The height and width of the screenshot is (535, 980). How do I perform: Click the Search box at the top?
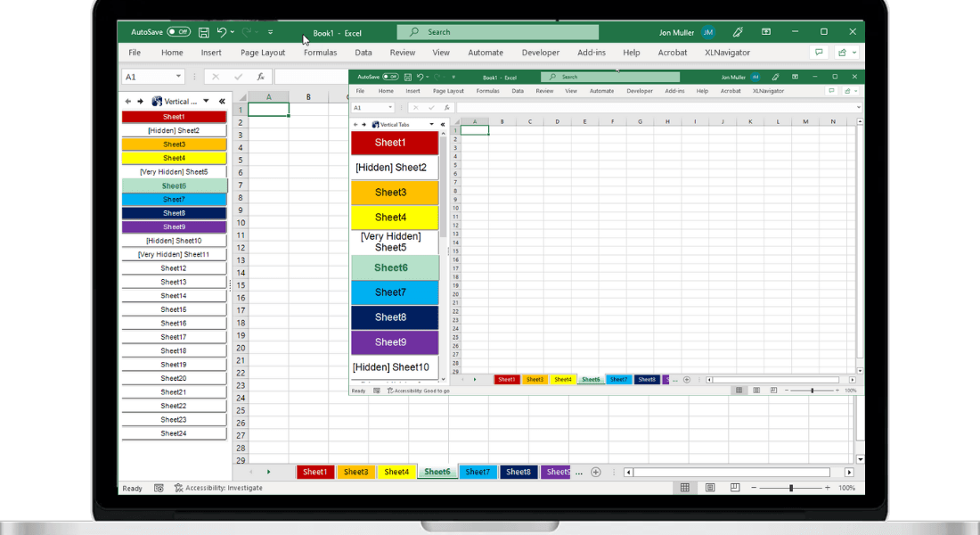pyautogui.click(x=496, y=31)
